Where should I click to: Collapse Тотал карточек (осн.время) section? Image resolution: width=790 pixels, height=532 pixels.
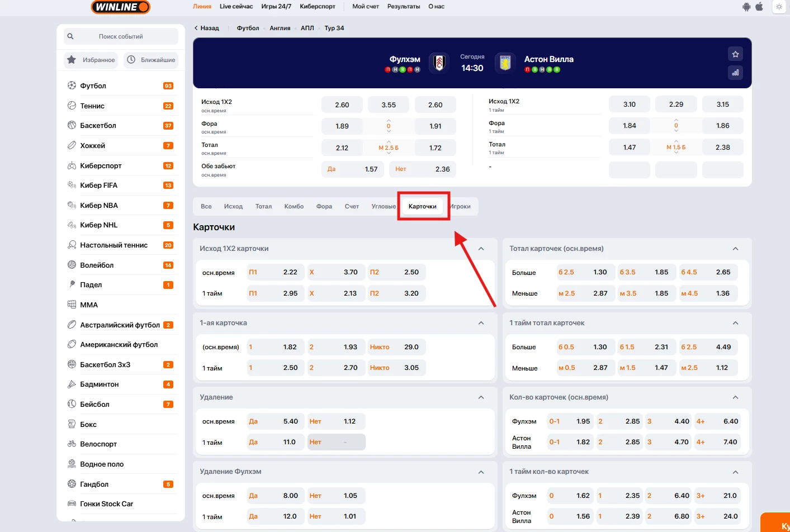click(x=735, y=249)
